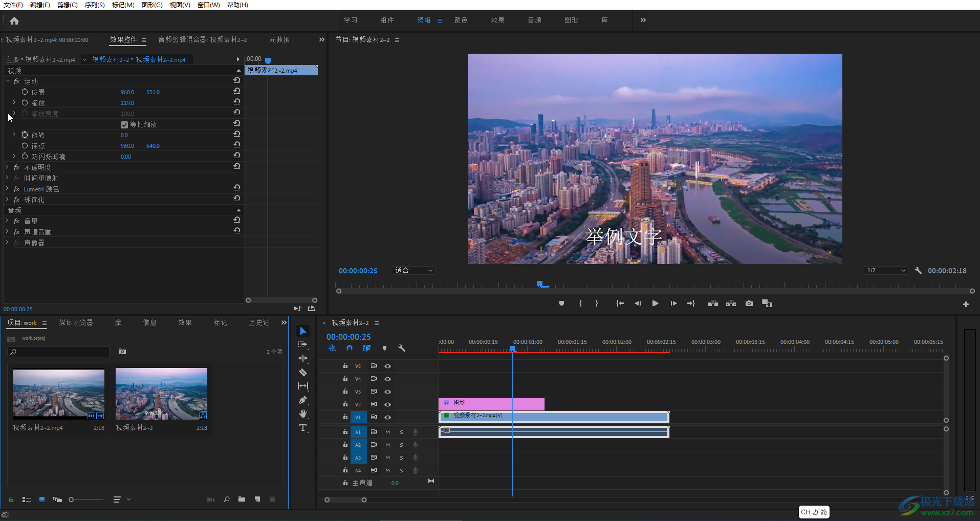Show more workspaces overflow chevrons

pyautogui.click(x=643, y=20)
